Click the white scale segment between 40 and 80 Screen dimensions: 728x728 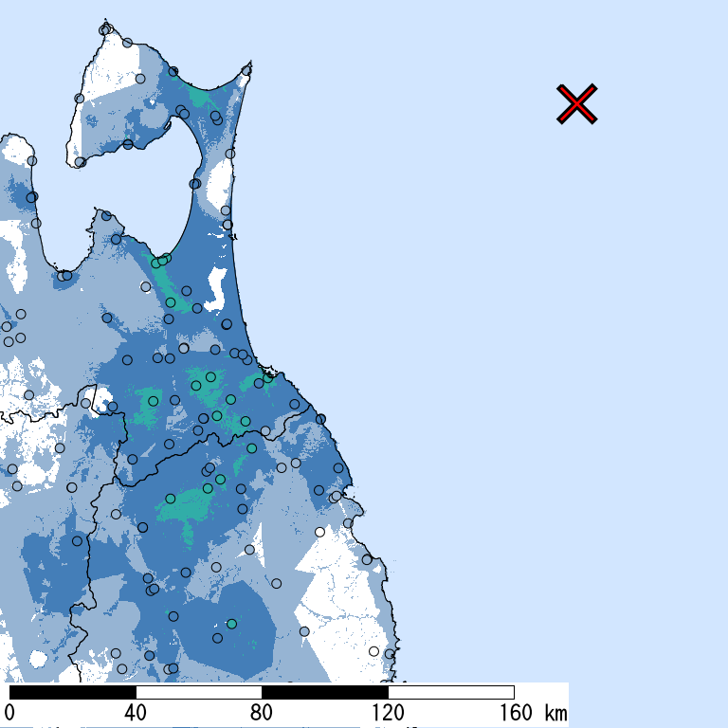point(198,692)
